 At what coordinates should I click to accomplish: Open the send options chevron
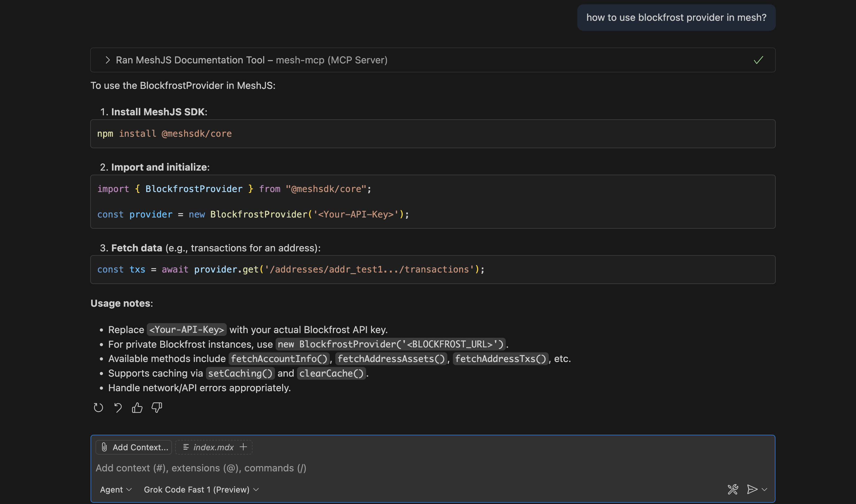[764, 489]
